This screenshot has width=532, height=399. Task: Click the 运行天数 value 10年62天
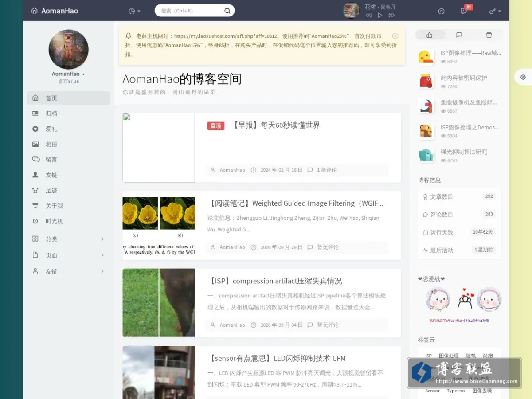pos(483,232)
